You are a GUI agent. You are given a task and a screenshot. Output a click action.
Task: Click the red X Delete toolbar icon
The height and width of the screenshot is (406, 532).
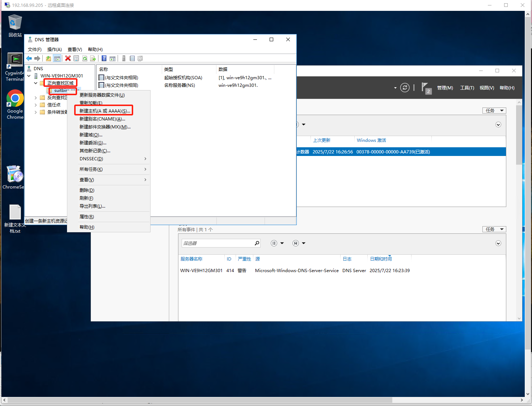coord(68,58)
